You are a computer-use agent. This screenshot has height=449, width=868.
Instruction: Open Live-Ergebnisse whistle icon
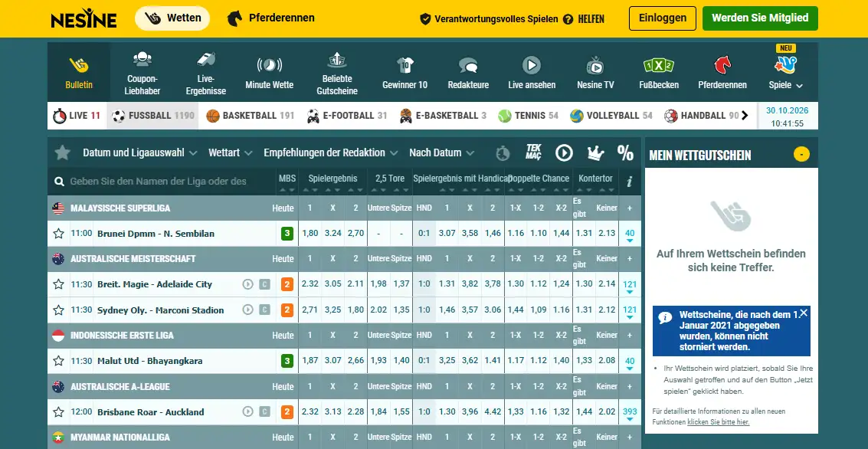click(x=206, y=59)
